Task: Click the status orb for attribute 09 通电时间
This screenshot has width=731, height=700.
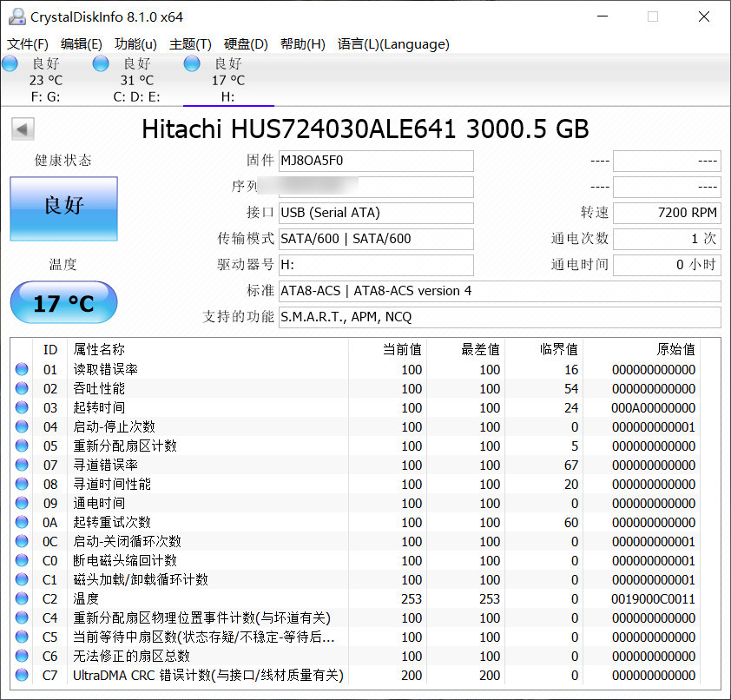Action: [x=22, y=503]
